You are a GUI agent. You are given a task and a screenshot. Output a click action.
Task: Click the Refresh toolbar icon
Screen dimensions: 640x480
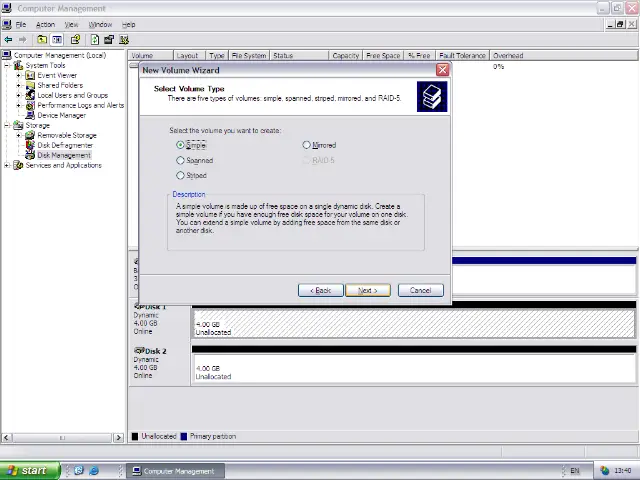pos(94,40)
